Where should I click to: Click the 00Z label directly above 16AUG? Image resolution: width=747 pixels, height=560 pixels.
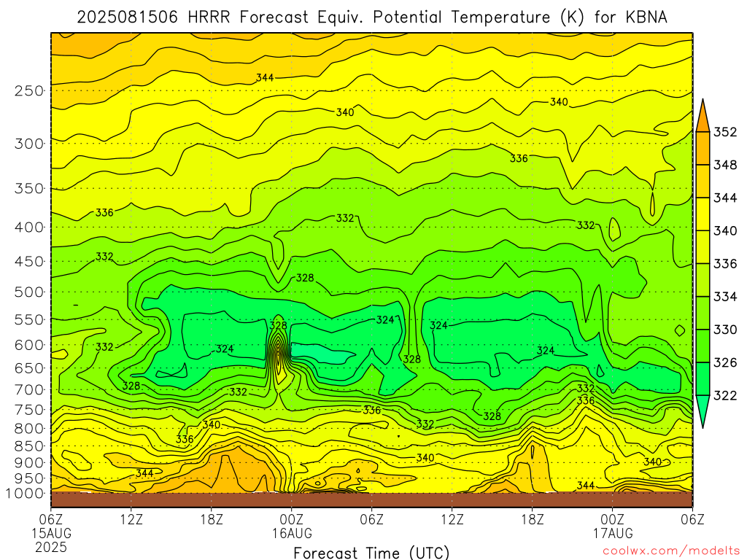coord(292,519)
